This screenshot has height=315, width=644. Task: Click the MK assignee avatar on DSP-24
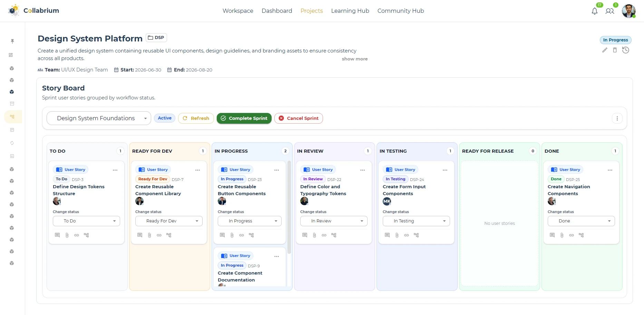click(387, 201)
